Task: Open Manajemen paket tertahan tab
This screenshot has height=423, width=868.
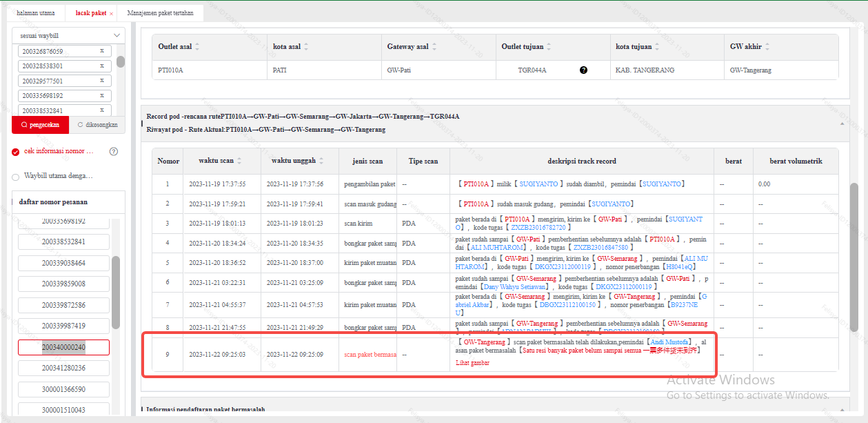Action: [161, 13]
